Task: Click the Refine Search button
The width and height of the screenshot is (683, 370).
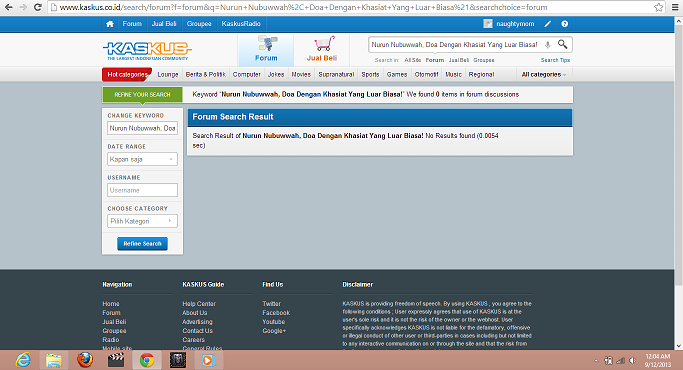Action: point(142,244)
